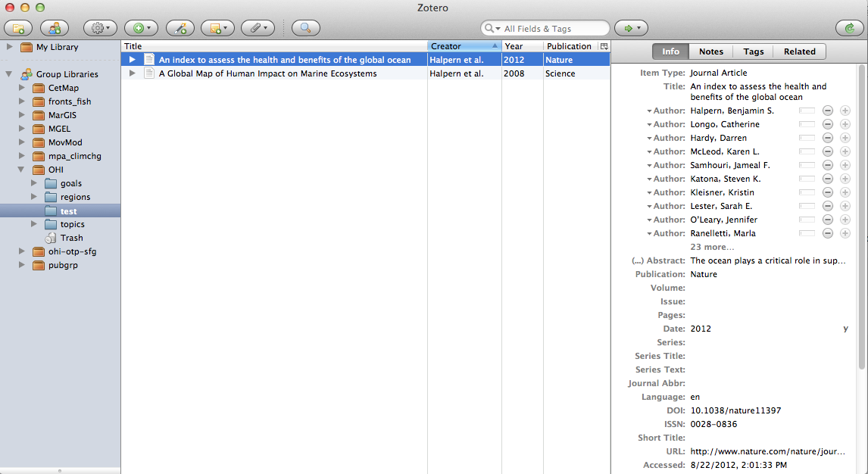Expand the Science 2008 article row
Screen dimensions: 868x474
pos(133,73)
